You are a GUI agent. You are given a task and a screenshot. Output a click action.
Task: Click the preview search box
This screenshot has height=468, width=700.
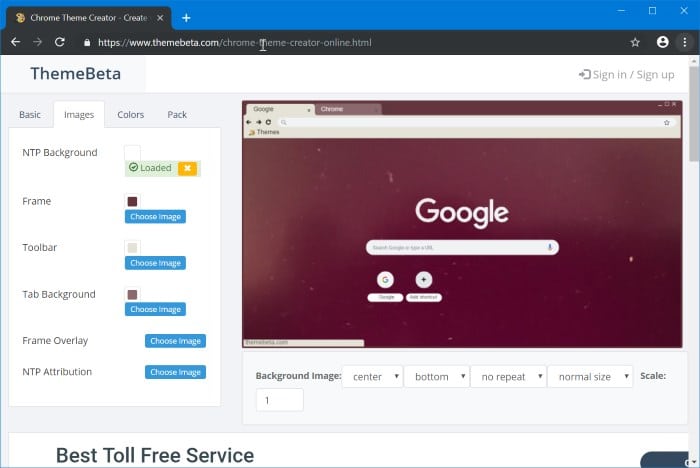pyautogui.click(x=462, y=247)
